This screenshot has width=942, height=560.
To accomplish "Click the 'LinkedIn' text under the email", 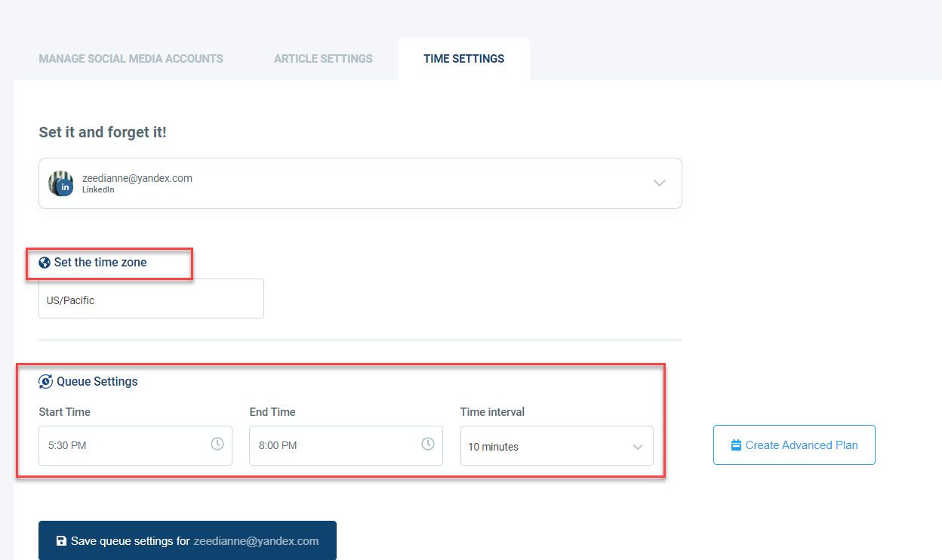I will tap(98, 190).
